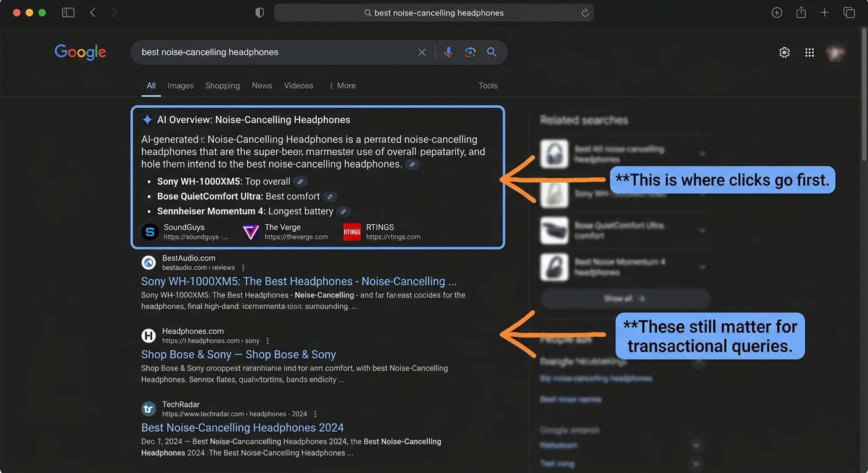Click the RTINGS red logo icon
The width and height of the screenshot is (868, 473).
[x=352, y=232]
